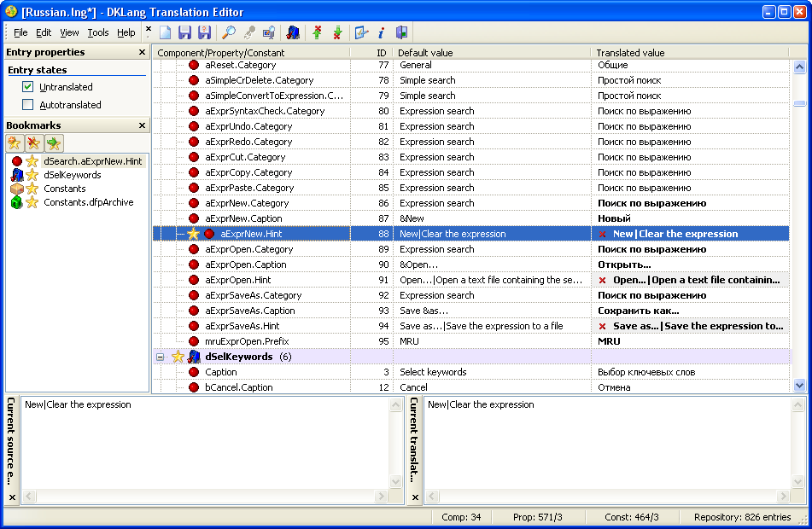The image size is (812, 529).
Task: Click the red dot of aExprNew.Caption row
Action: (x=194, y=218)
